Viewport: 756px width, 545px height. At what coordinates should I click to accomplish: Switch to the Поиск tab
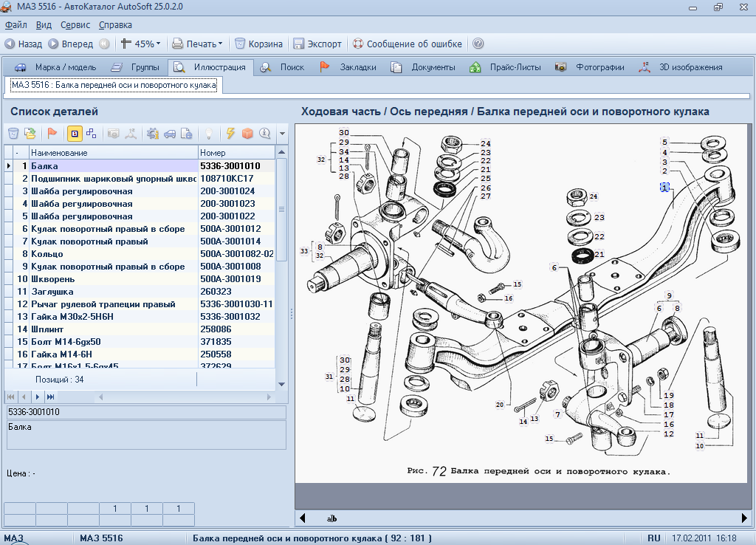[x=292, y=67]
